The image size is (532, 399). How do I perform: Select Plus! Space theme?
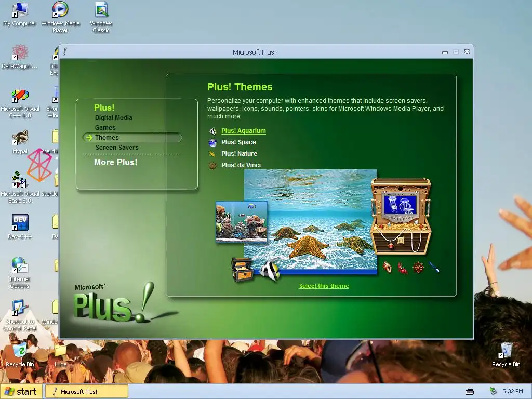click(238, 142)
